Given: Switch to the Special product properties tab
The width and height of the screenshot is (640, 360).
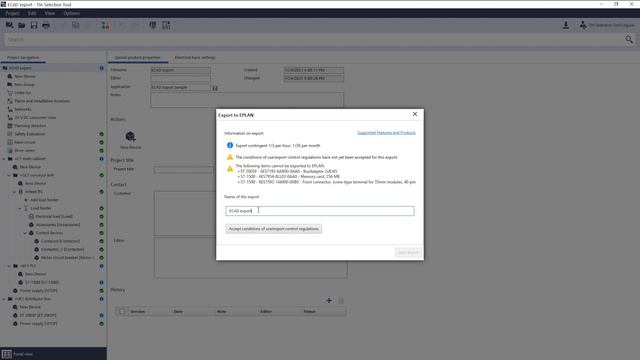Looking at the screenshot, I should tap(138, 58).
